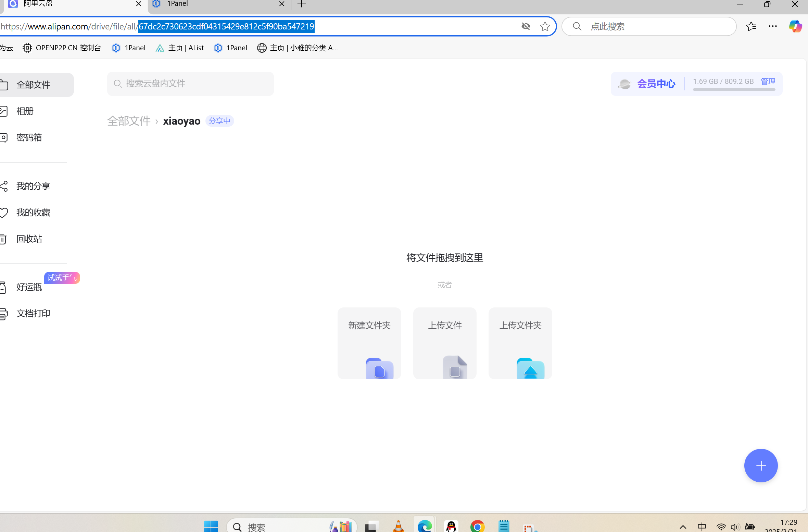The image size is (808, 532).
Task: Click 管理 storage management link
Action: [x=768, y=81]
